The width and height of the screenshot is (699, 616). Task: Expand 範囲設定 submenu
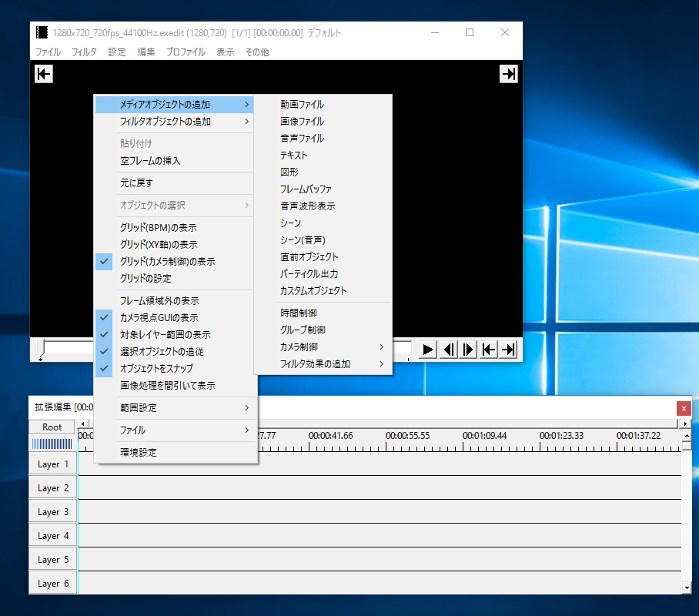[x=176, y=407]
